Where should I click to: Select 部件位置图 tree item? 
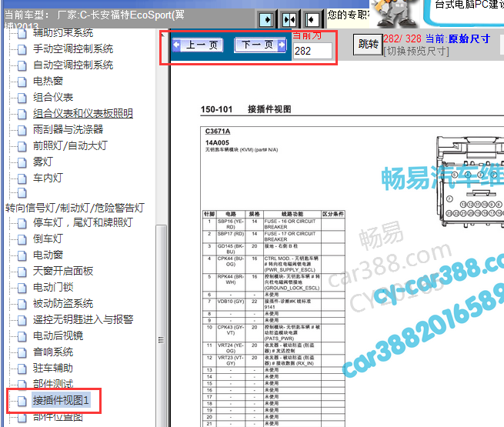tap(58, 417)
